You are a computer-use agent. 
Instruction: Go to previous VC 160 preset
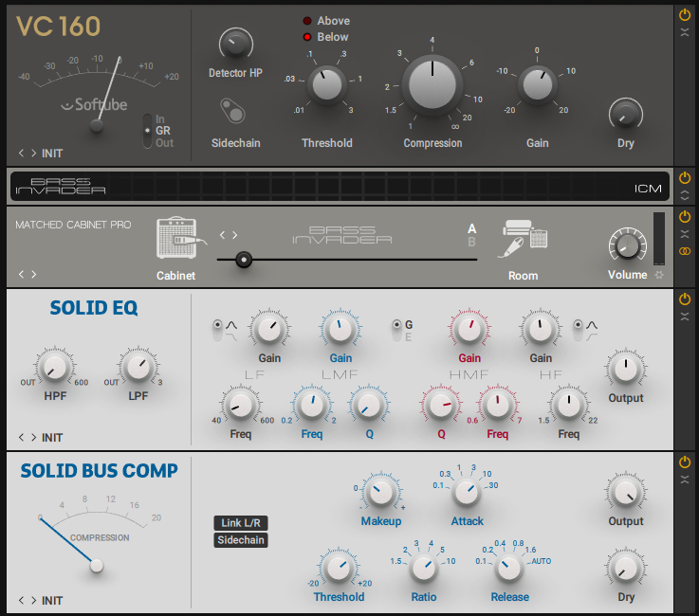click(x=21, y=153)
